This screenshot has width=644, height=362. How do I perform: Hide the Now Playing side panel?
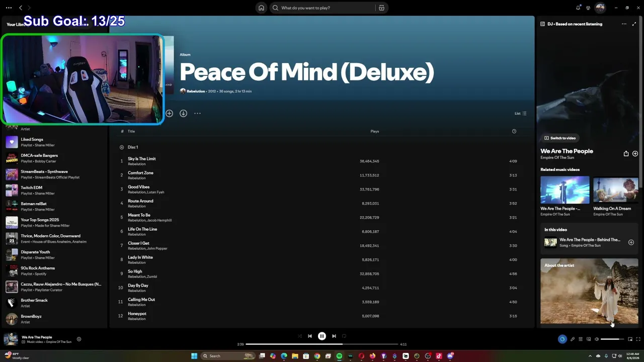click(x=542, y=24)
